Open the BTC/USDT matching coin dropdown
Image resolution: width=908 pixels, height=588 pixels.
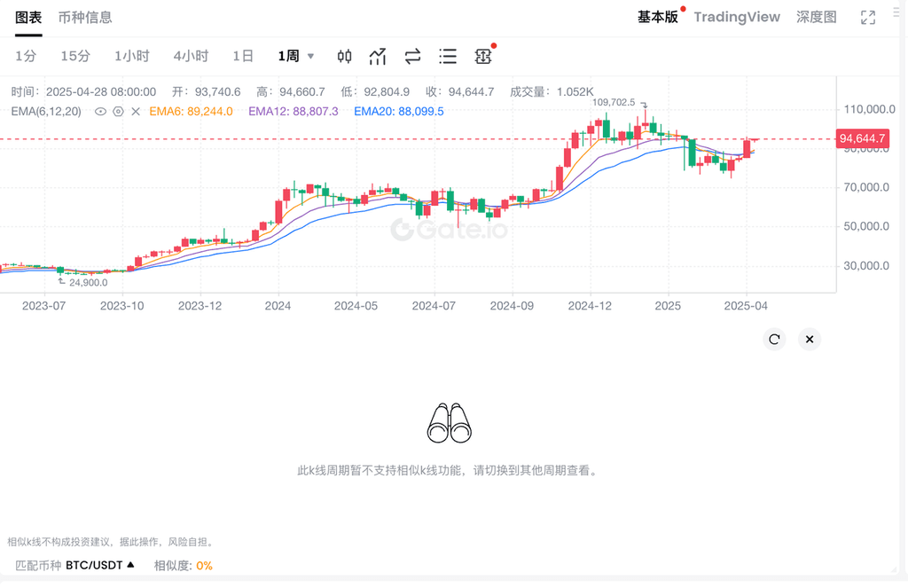coord(99,565)
